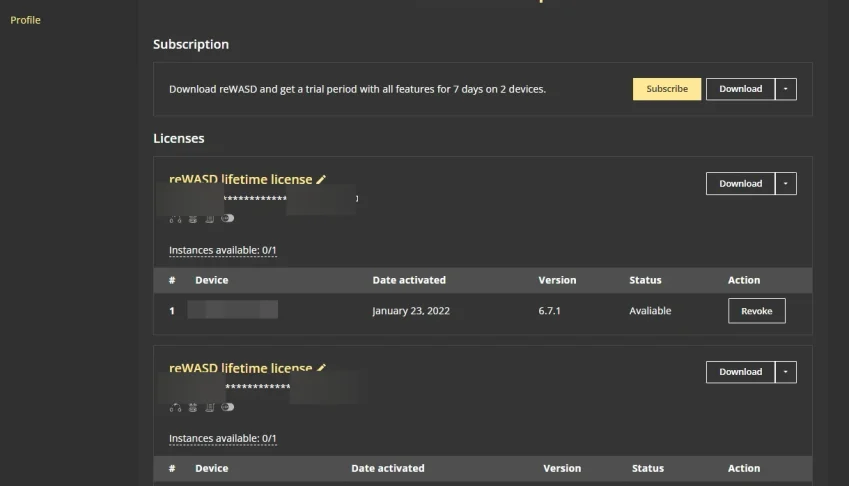Image resolution: width=849 pixels, height=486 pixels.
Task: Click Download on the upper lifetime license
Action: [740, 183]
